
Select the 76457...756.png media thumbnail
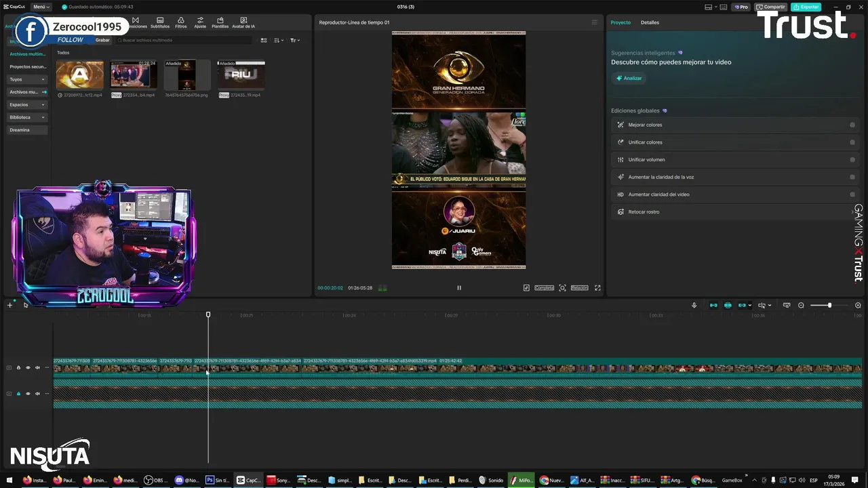coord(187,75)
